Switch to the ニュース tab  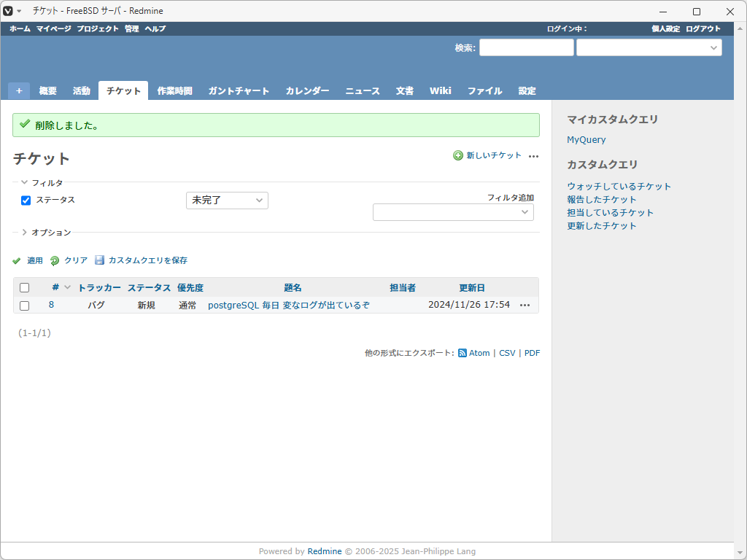[363, 90]
